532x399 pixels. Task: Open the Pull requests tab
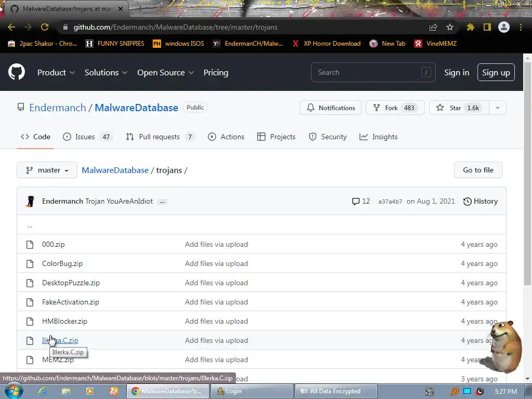coord(160,137)
